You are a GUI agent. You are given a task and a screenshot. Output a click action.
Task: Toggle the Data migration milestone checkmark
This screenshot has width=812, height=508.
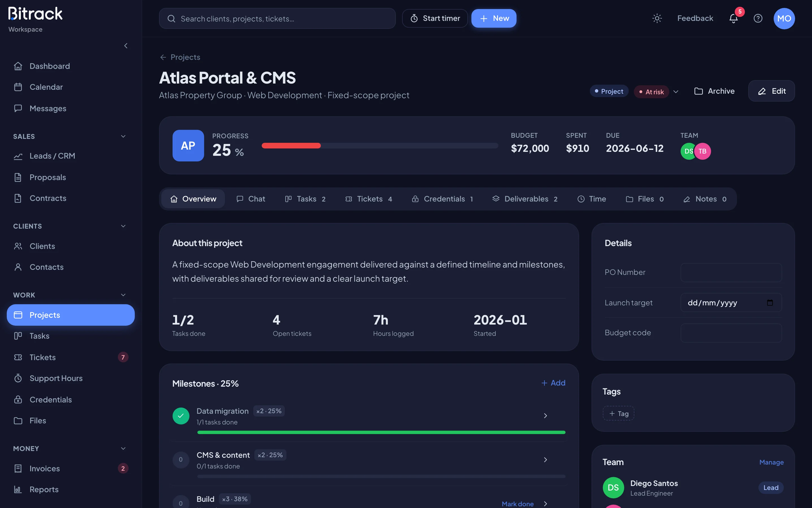tap(181, 416)
